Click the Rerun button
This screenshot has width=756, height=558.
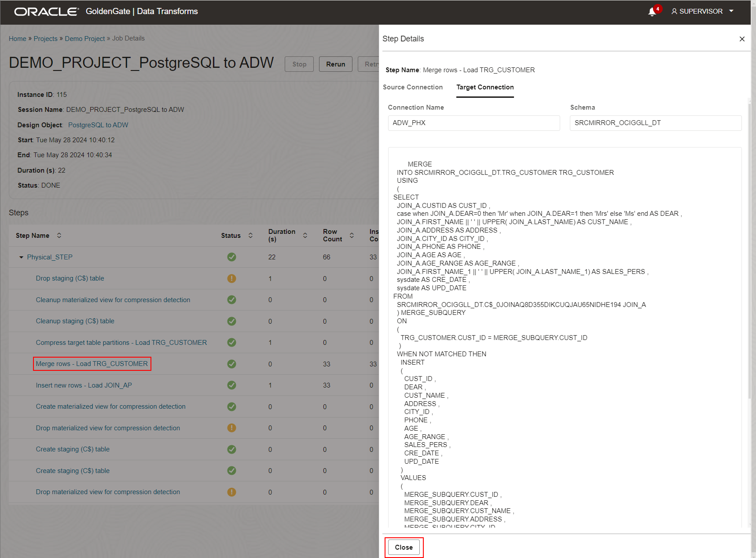point(335,64)
